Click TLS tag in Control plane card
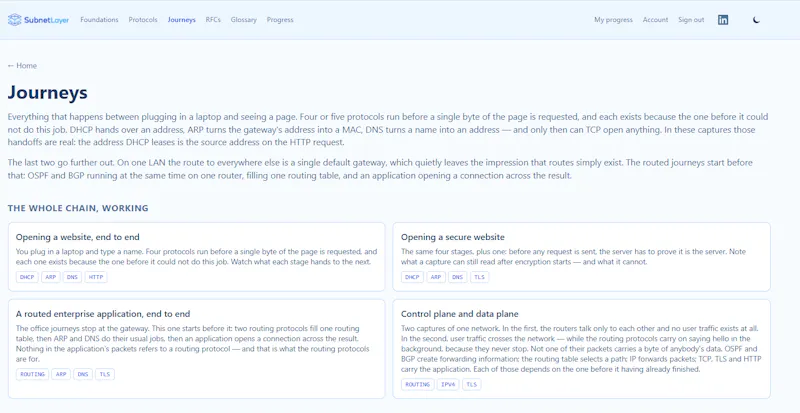The width and height of the screenshot is (800, 413). [x=472, y=384]
